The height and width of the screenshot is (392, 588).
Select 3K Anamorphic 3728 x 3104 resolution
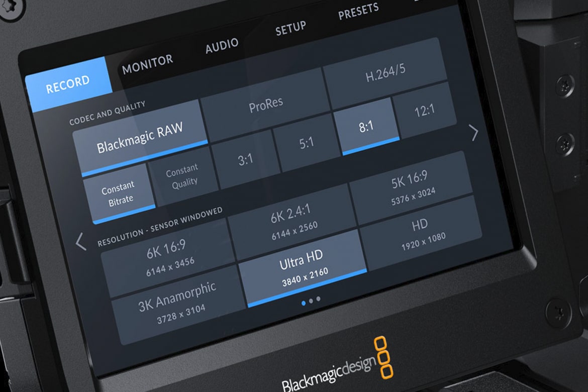178,305
